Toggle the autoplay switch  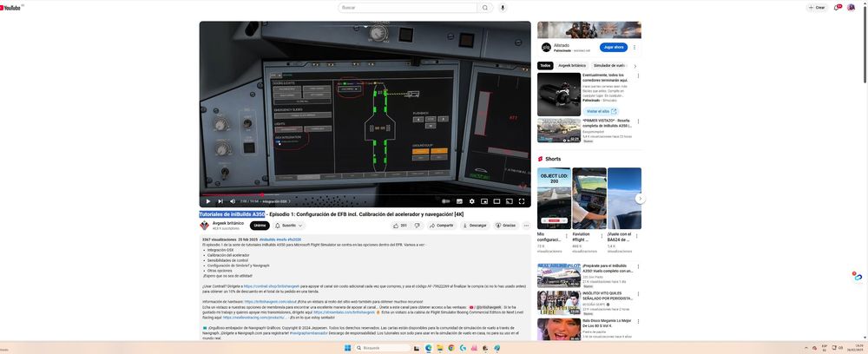pyautogui.click(x=446, y=201)
